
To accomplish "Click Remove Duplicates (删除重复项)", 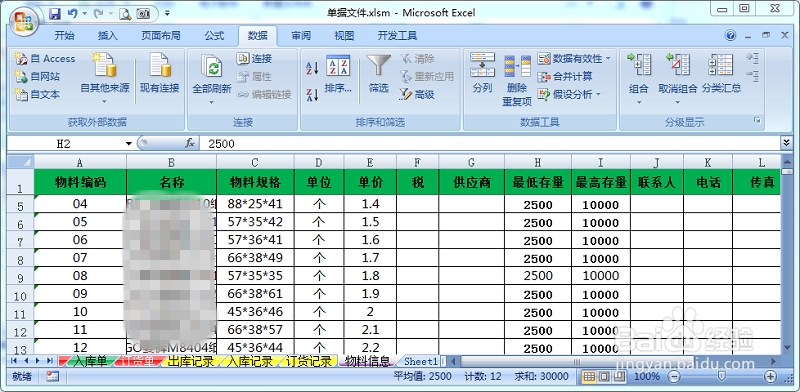I will [517, 81].
